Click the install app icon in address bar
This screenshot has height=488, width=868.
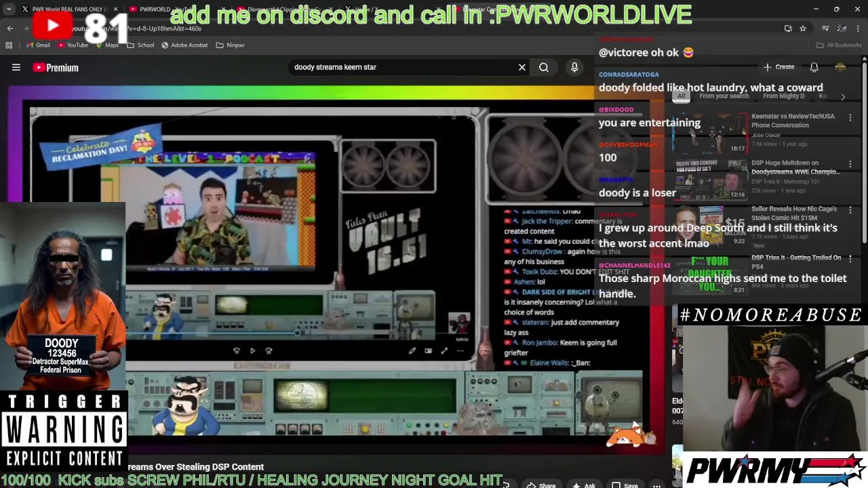tap(788, 28)
